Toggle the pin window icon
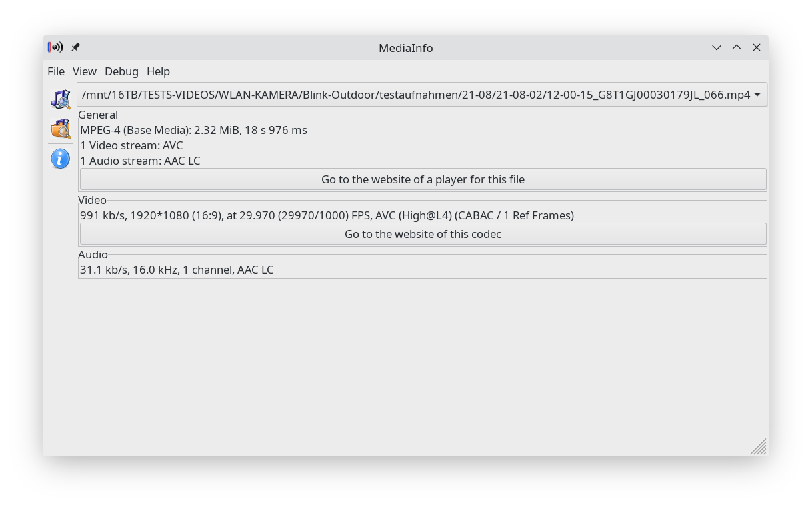 pos(75,47)
